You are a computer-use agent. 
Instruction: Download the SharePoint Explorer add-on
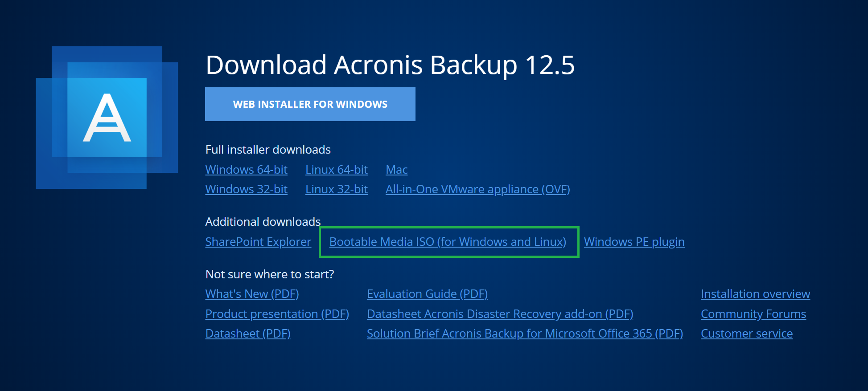coord(258,242)
